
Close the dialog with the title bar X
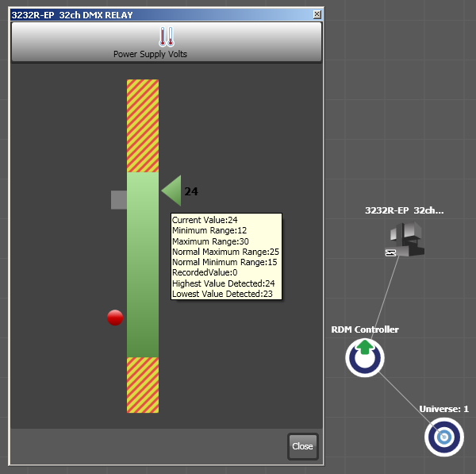pyautogui.click(x=317, y=14)
